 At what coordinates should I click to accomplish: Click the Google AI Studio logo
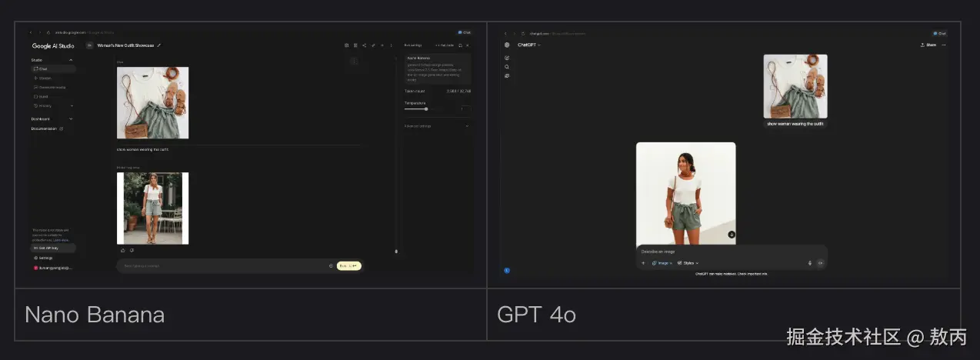pyautogui.click(x=52, y=45)
